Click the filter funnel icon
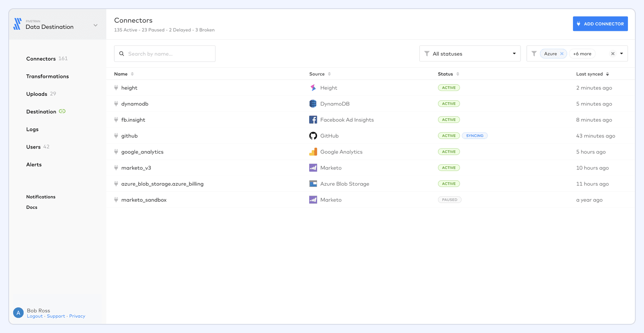Screen dimensions: 644x333 pyautogui.click(x=534, y=53)
